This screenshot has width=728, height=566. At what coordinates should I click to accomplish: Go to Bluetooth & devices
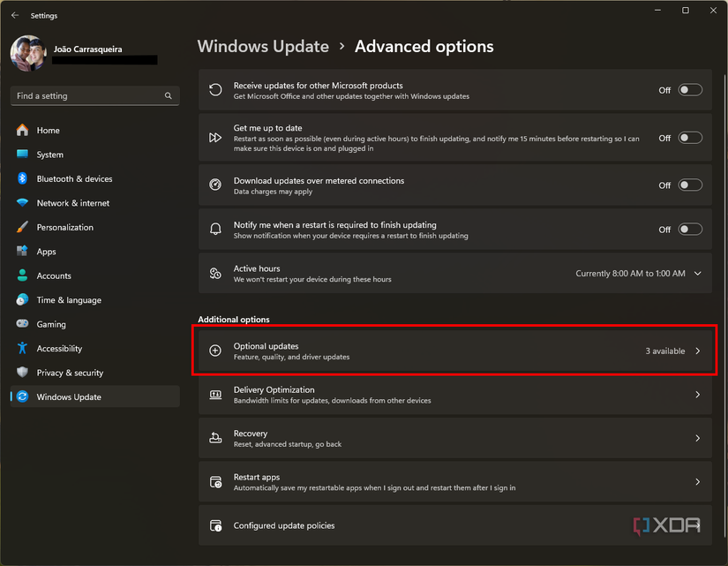pos(94,178)
